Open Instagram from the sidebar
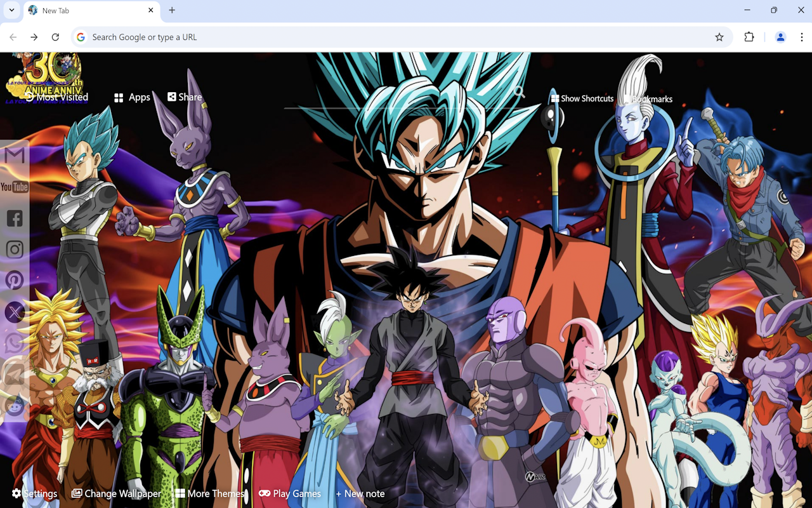 [x=14, y=249]
